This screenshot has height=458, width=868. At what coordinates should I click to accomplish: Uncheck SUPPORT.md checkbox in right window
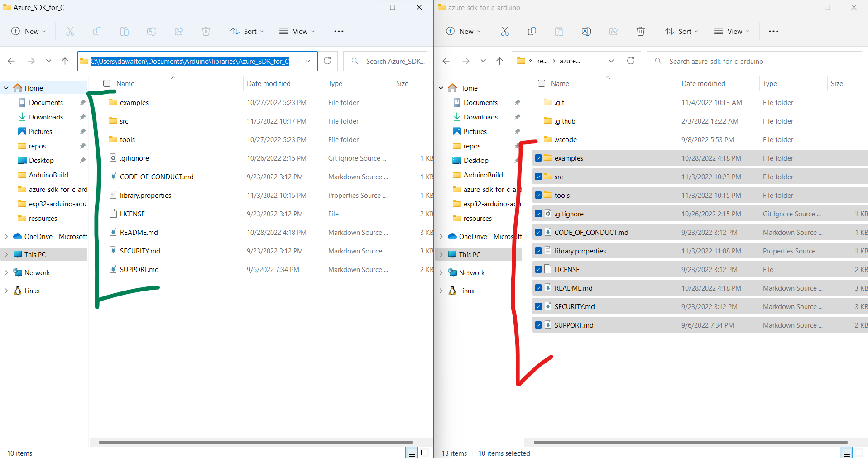538,325
